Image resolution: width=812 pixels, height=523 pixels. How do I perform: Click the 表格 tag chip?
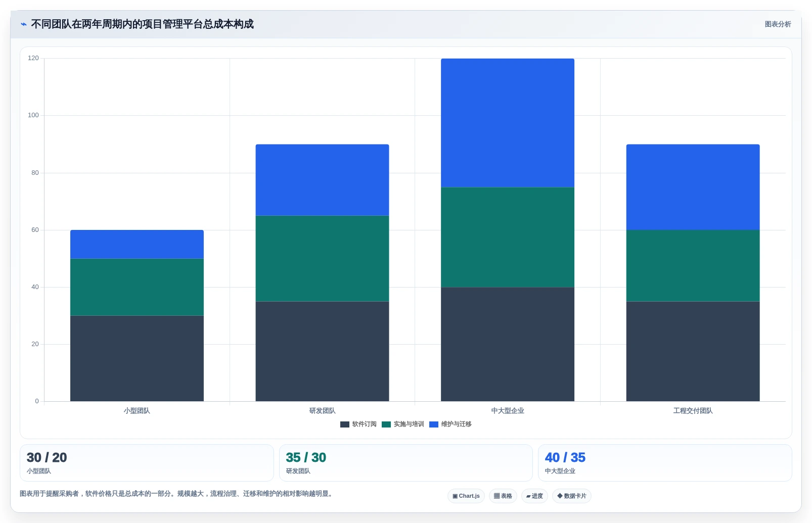click(503, 496)
